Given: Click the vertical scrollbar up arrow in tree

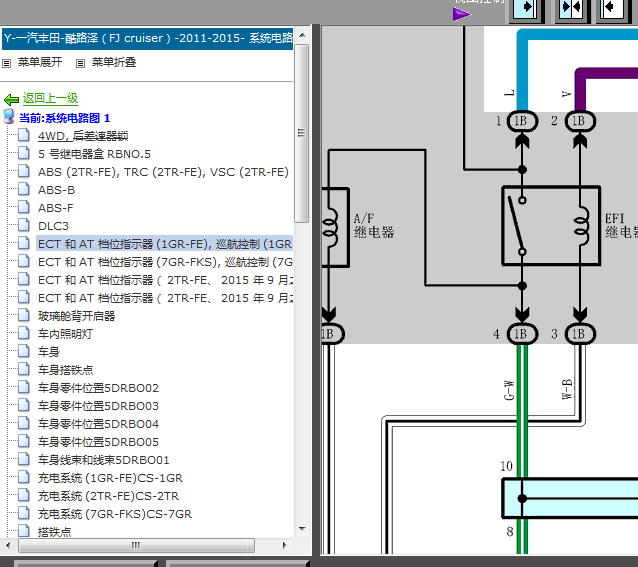Looking at the screenshot, I should 302,35.
